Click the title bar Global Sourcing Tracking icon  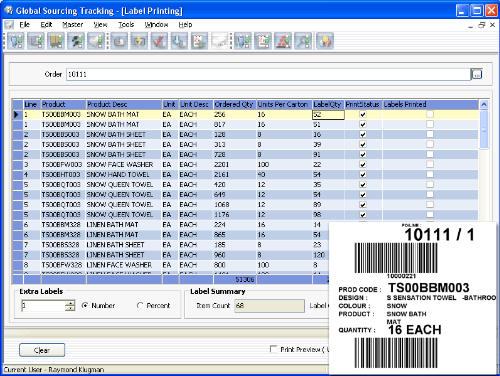(x=9, y=11)
